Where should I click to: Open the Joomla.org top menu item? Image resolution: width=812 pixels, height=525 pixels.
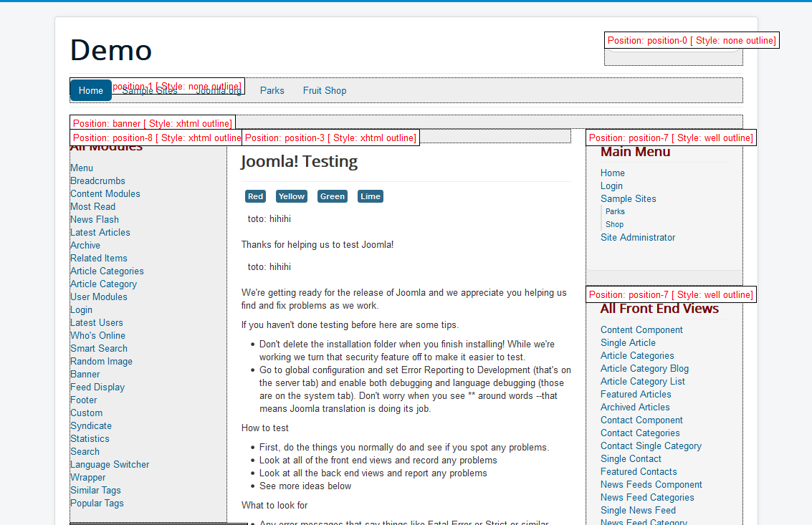click(x=219, y=91)
